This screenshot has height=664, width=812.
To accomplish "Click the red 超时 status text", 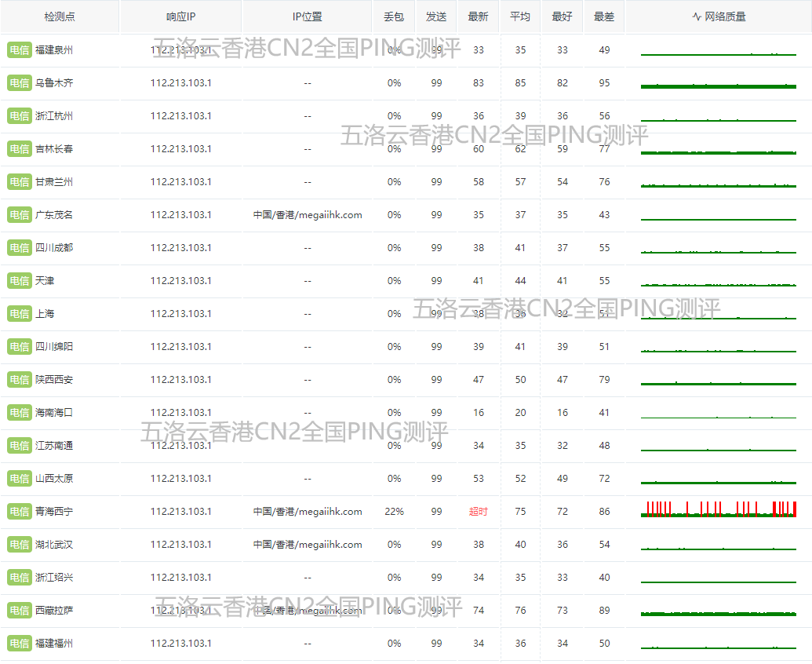I will point(478,512).
